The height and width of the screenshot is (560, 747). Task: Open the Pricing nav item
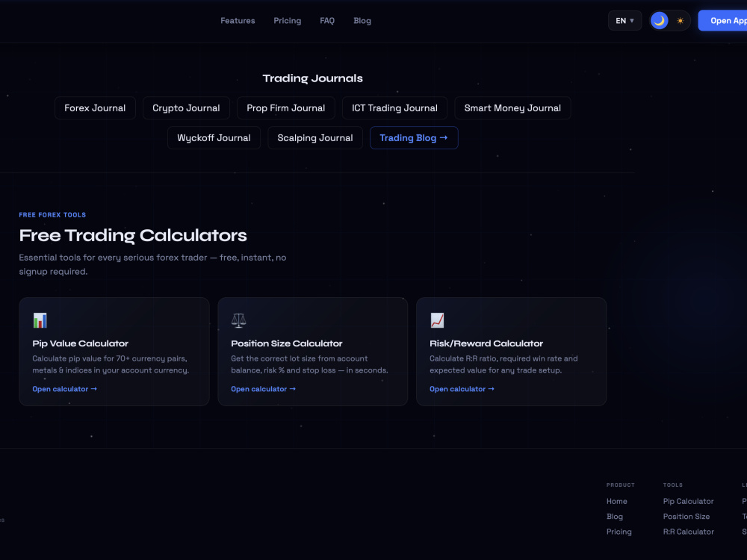click(288, 21)
